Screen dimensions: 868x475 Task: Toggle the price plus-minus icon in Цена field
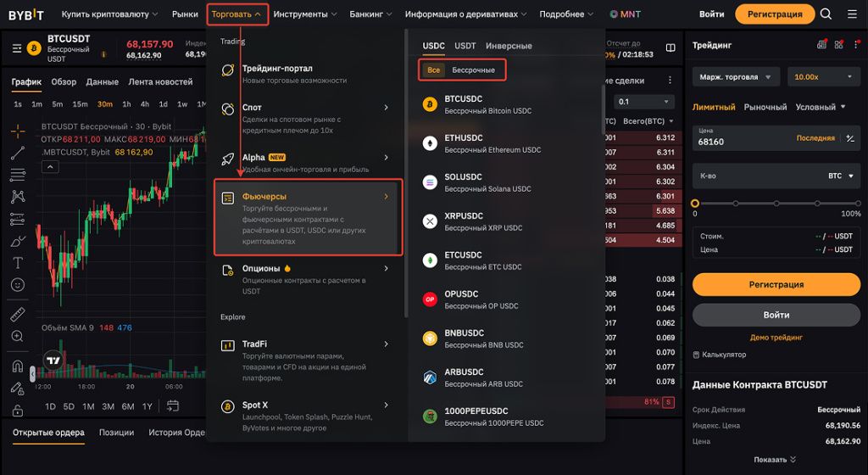(x=850, y=138)
